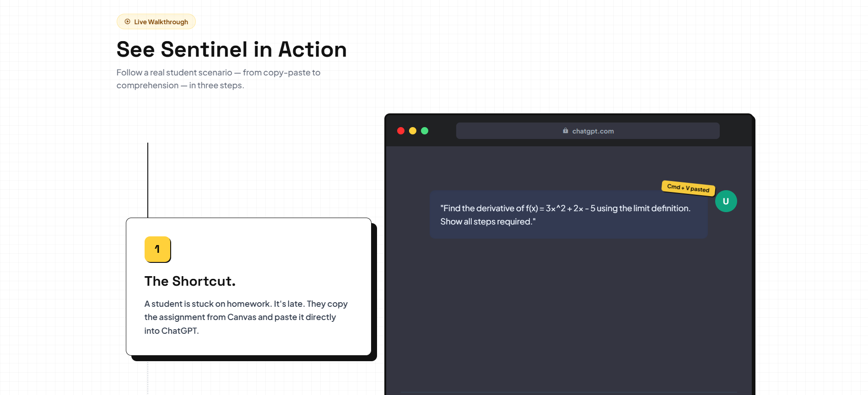Click the "See Sentinel in Action" heading
The image size is (868, 395).
click(232, 49)
